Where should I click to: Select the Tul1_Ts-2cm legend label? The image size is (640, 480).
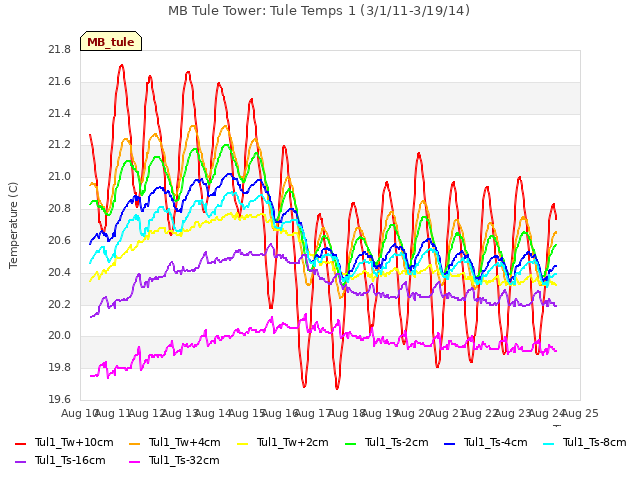click(x=397, y=442)
